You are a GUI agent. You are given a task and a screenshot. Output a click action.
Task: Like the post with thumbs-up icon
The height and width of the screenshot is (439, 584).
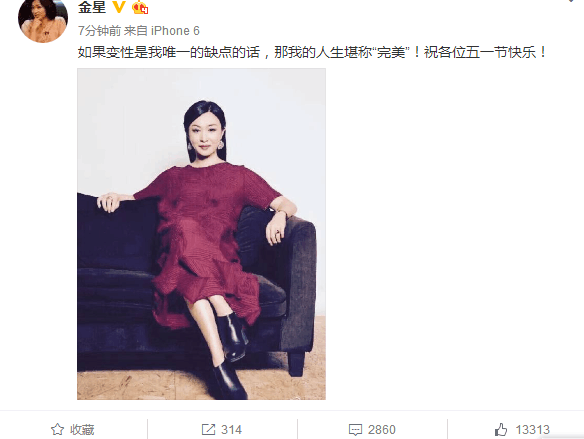(x=501, y=429)
